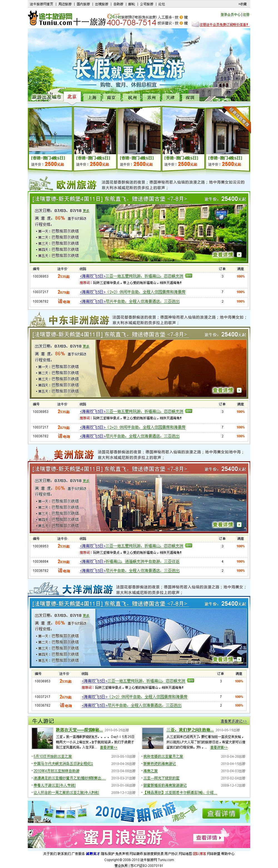
Task: Select the 上海 departure city tab
Action: (x=92, y=97)
